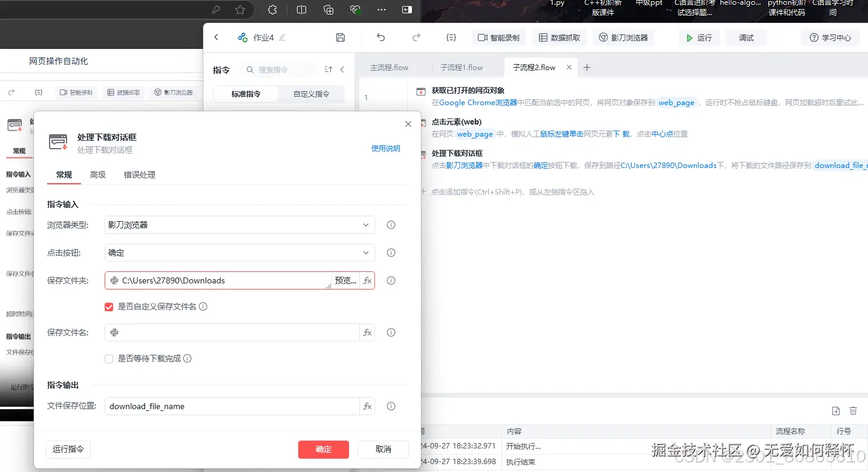Open the 学习中心 learning center
The image size is (868, 472).
click(x=830, y=37)
